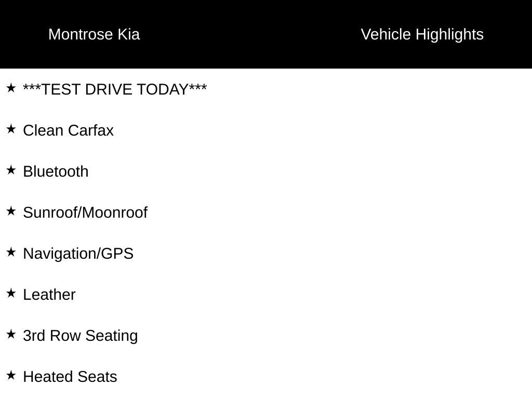
Task: Click the Bluetooth feature text
Action: 56,171
